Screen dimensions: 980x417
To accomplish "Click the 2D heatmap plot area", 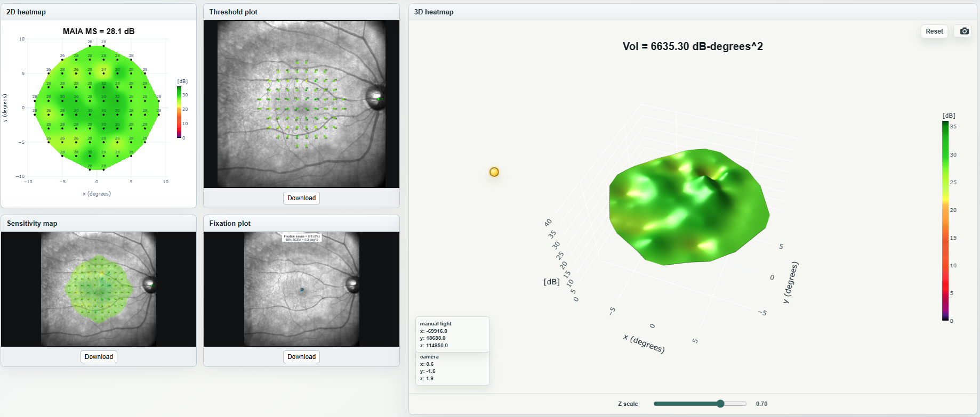I will (97, 108).
